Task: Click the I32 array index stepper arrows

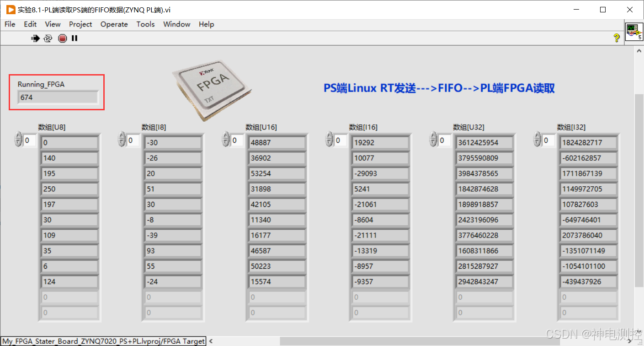Action: (x=537, y=140)
